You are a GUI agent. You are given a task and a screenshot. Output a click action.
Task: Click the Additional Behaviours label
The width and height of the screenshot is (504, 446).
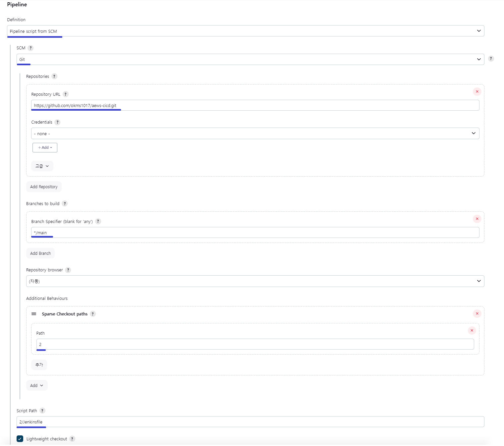(47, 299)
